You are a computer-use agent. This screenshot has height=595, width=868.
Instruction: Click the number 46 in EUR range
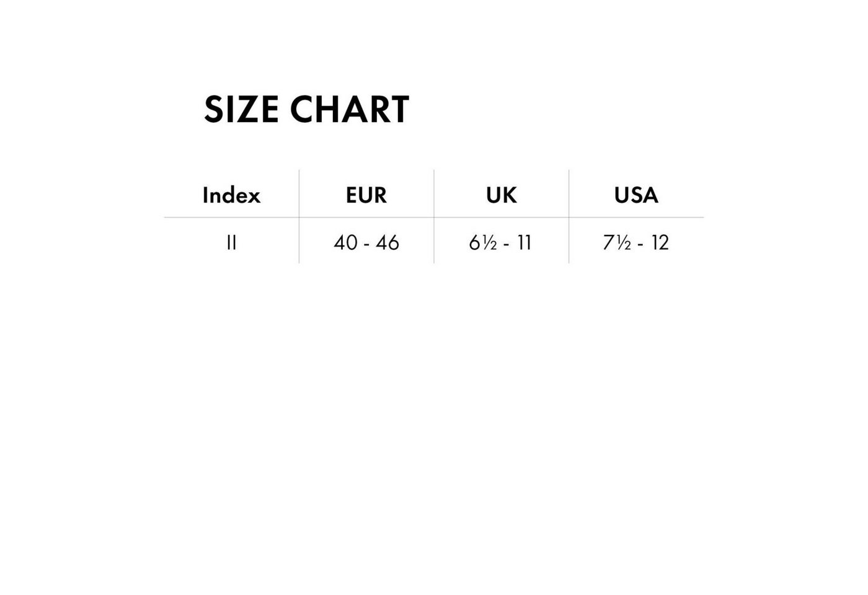(387, 242)
